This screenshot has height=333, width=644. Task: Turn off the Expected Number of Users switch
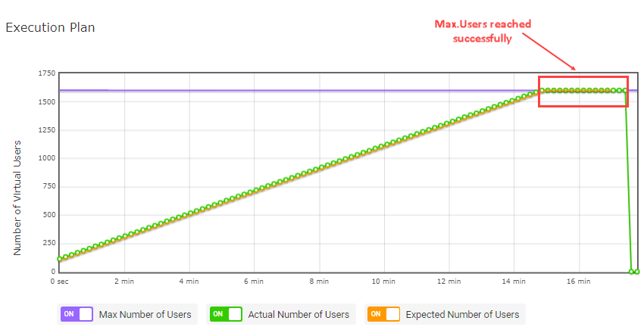tap(383, 314)
